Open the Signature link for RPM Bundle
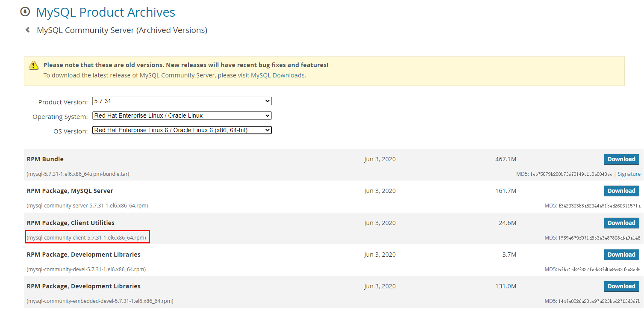Viewport: 644px width, 311px height. [x=629, y=174]
